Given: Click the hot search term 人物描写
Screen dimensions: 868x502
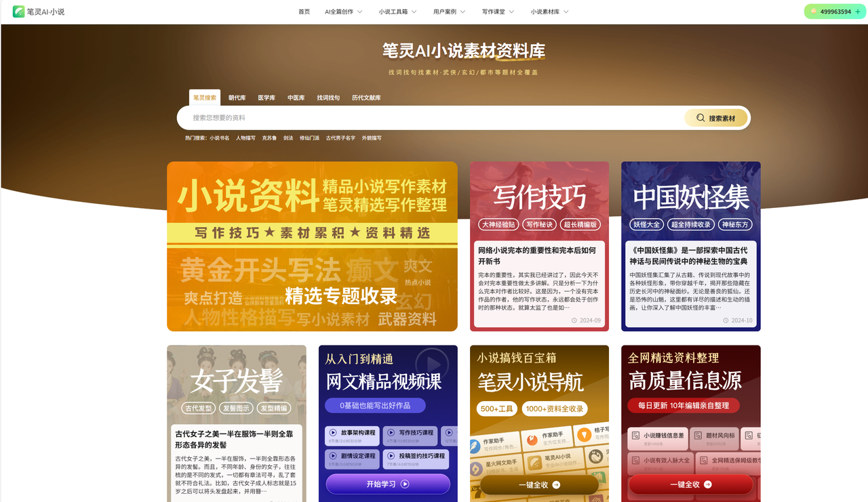Looking at the screenshot, I should (x=245, y=138).
